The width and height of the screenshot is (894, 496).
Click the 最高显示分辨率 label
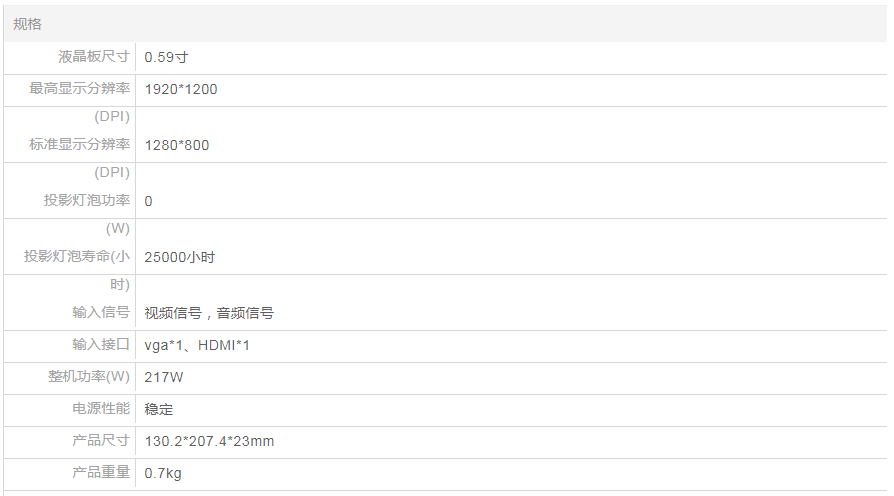[x=80, y=89]
